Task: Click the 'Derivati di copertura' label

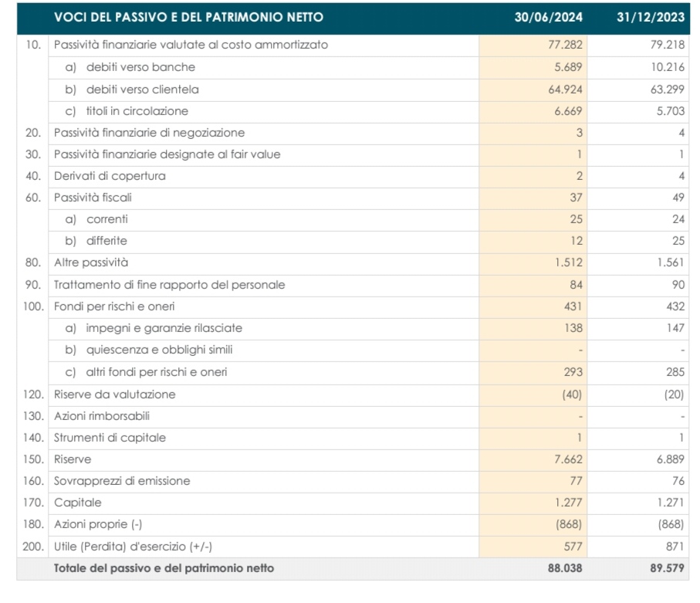Action: click(x=110, y=176)
